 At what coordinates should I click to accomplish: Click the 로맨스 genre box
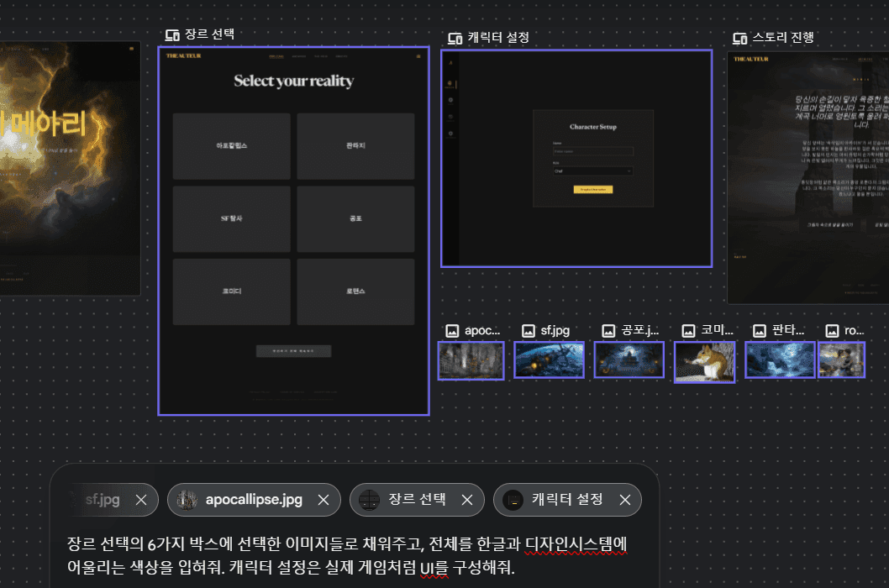pos(355,291)
